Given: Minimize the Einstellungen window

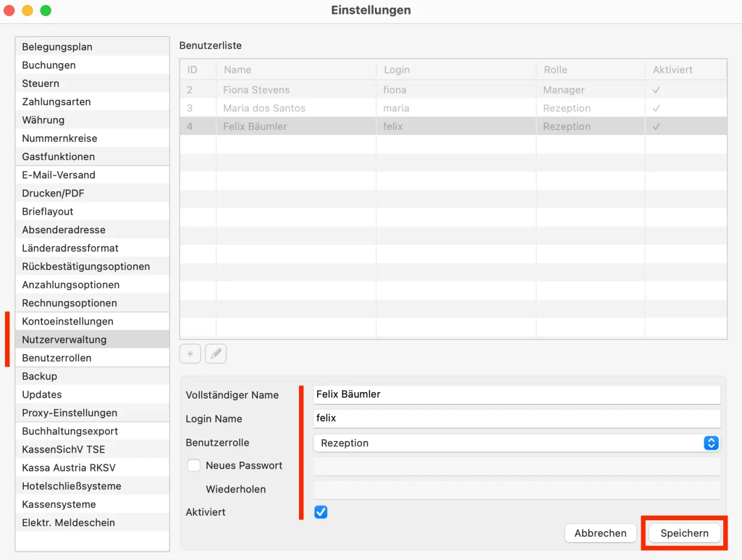Looking at the screenshot, I should coord(27,11).
